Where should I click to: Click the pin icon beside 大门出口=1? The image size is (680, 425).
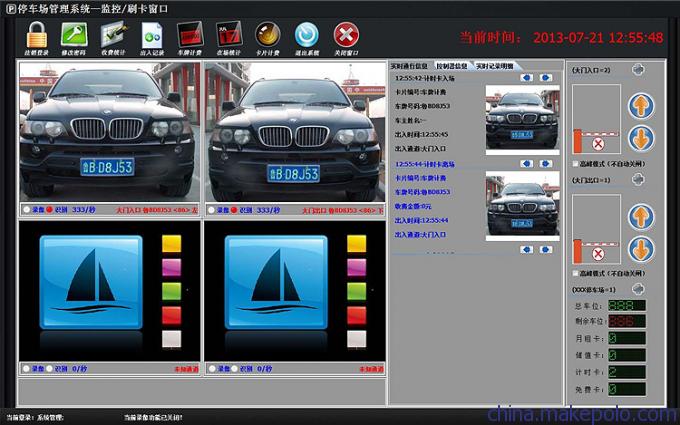click(x=638, y=179)
